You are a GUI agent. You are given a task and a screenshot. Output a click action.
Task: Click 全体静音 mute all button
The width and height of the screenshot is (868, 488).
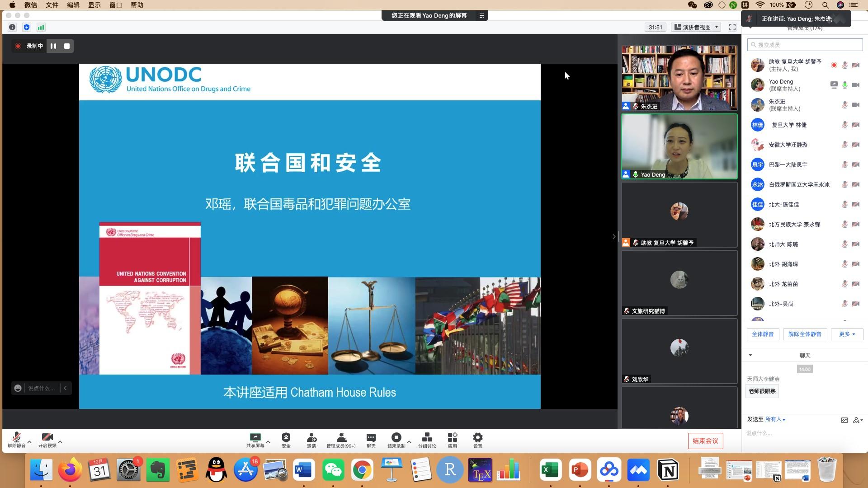click(x=763, y=334)
